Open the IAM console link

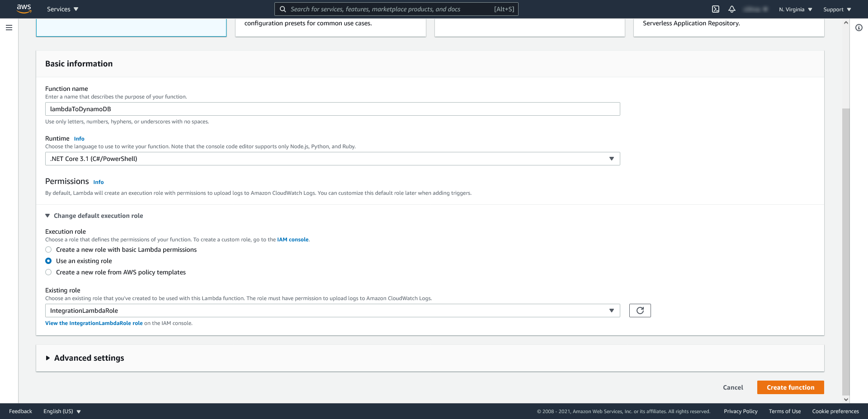tap(293, 240)
